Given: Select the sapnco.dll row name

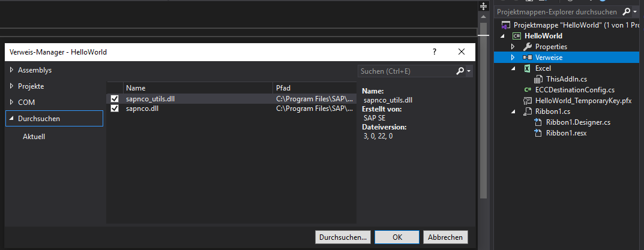Looking at the screenshot, I should pos(142,109).
